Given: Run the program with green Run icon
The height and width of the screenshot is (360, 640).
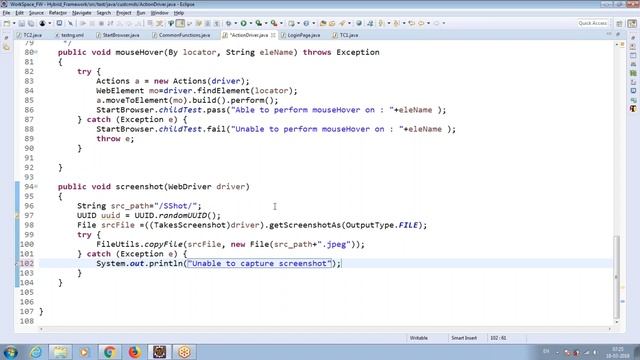Looking at the screenshot, I should [x=243, y=23].
